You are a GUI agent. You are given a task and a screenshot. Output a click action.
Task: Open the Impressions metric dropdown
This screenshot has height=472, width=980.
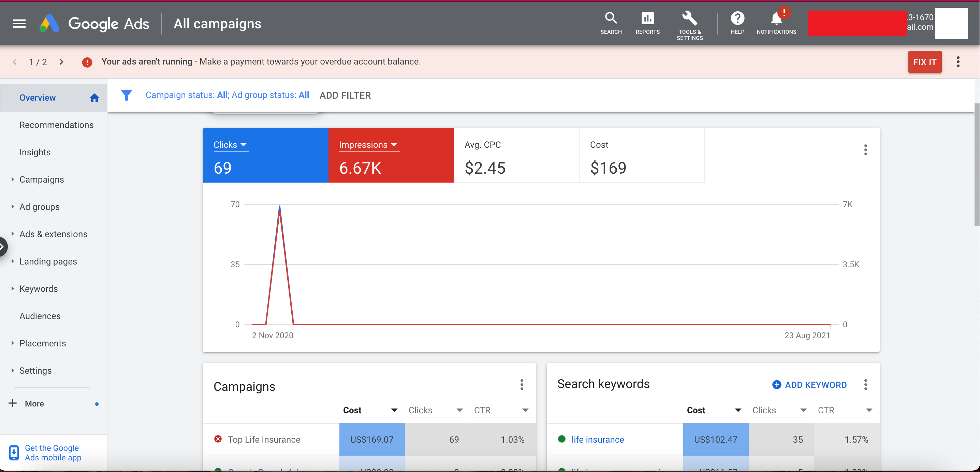pos(394,145)
